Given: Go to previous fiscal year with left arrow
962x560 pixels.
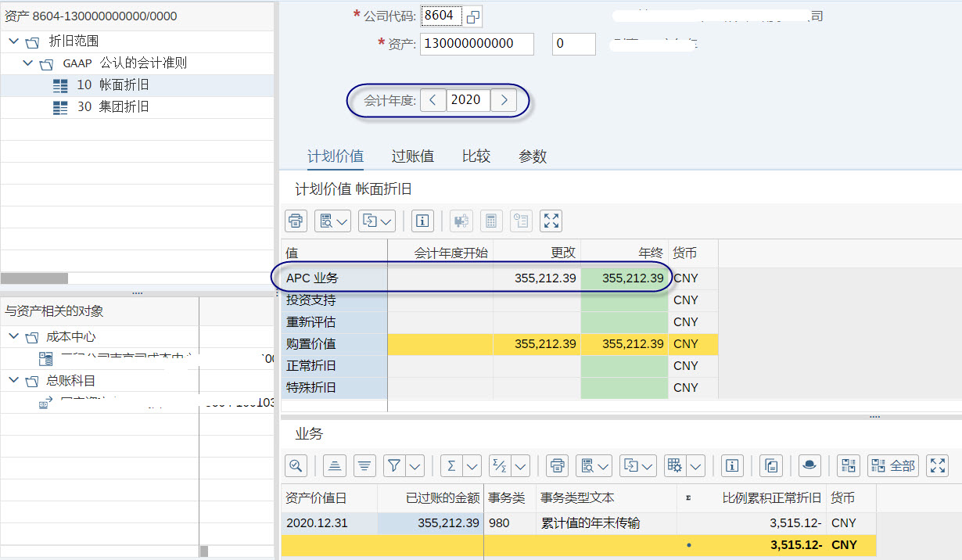Looking at the screenshot, I should point(433,100).
